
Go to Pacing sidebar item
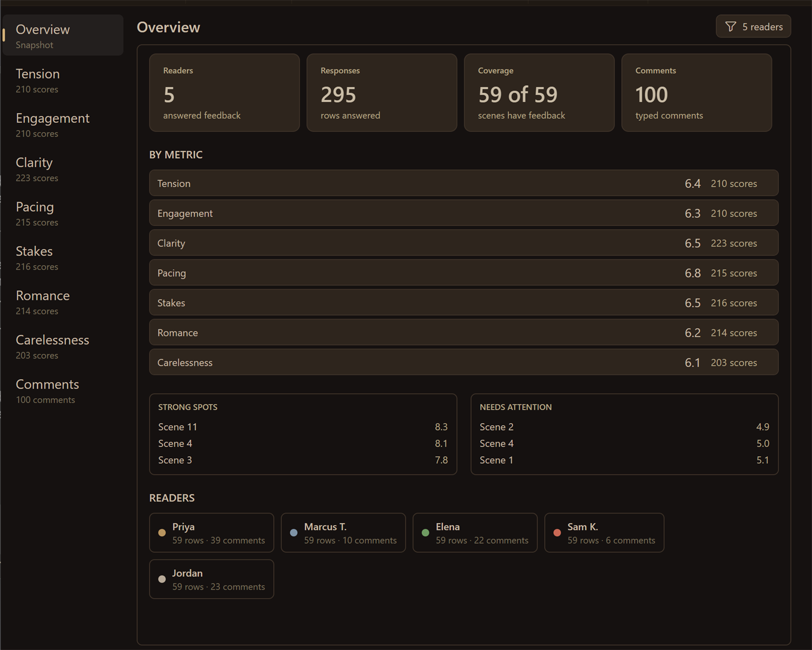[63, 213]
